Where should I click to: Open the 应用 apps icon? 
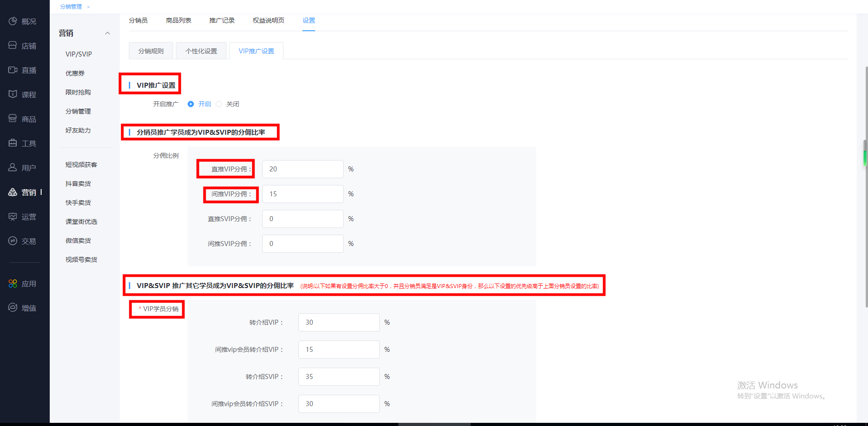[x=13, y=284]
